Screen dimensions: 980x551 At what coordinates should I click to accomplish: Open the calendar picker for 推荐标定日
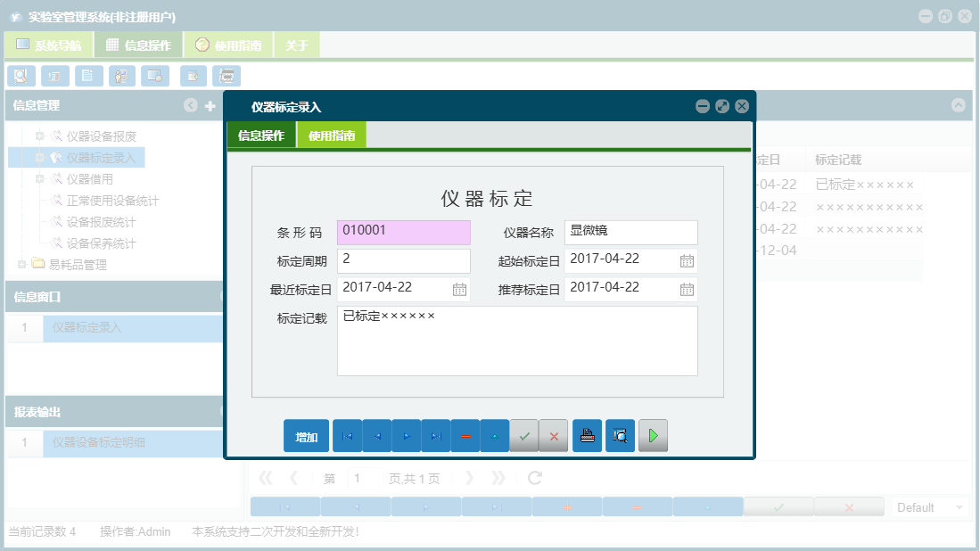click(x=686, y=288)
